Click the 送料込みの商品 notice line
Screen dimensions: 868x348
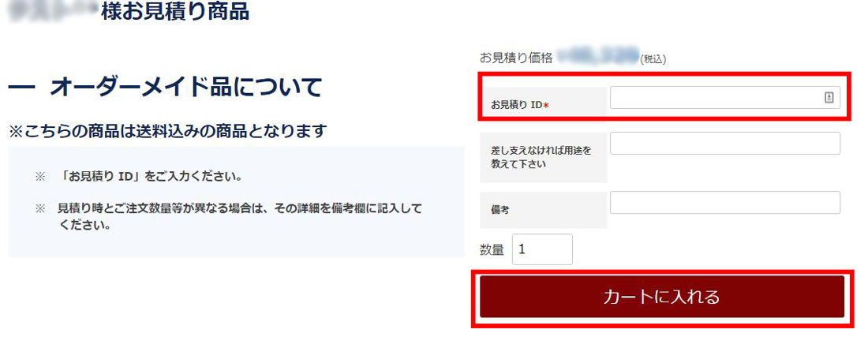point(167,132)
